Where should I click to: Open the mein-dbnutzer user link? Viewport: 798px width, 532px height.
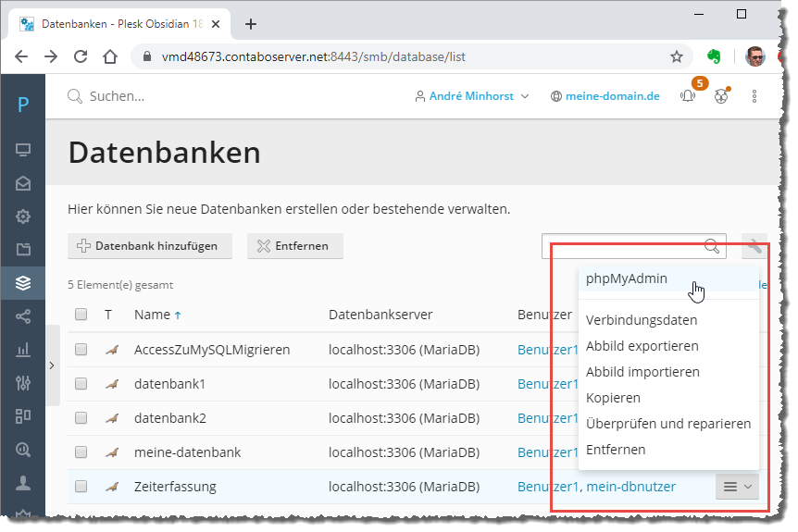point(631,487)
